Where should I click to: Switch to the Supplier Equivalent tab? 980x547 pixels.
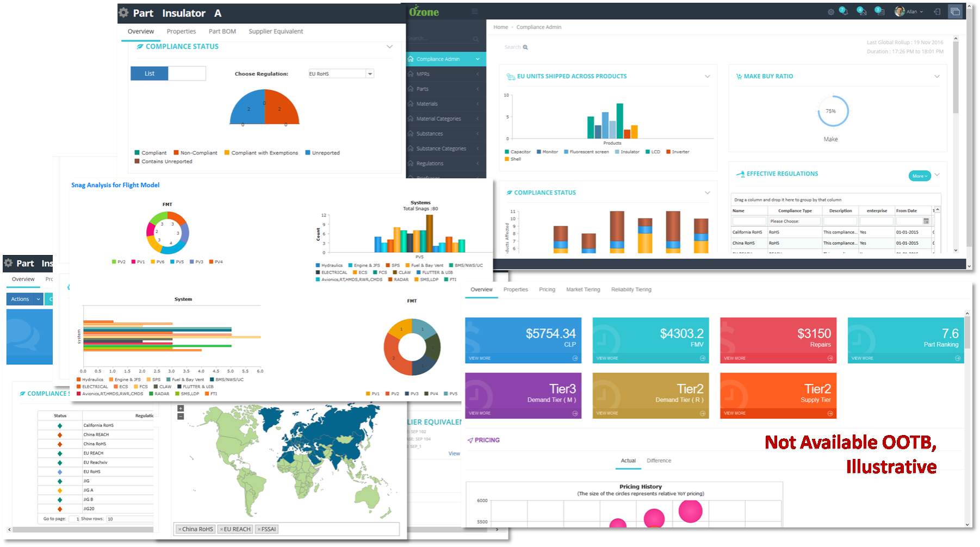click(276, 32)
